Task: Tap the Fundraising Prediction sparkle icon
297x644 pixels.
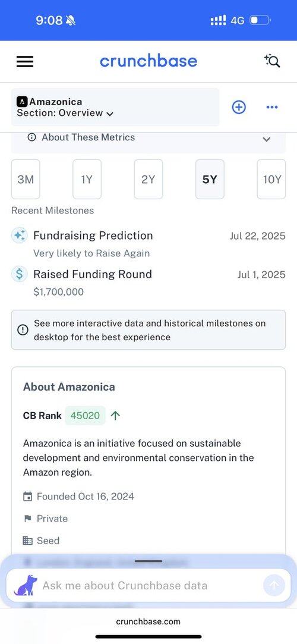Action: tap(19, 235)
